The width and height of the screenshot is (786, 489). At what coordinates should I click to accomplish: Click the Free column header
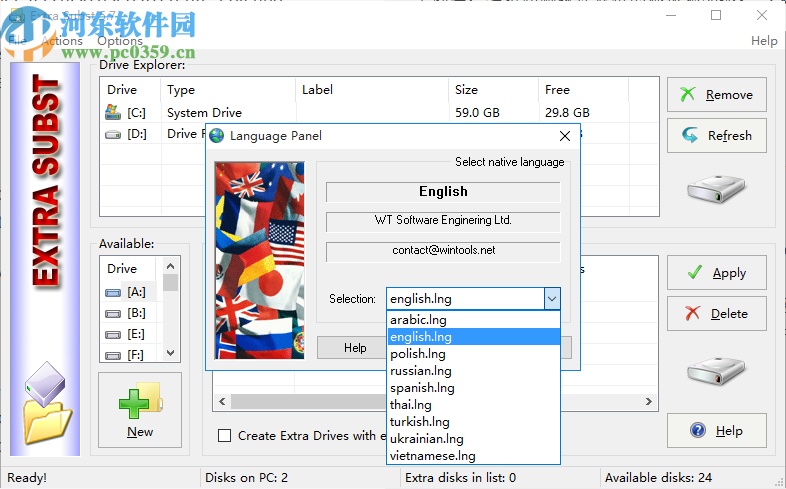pos(583,90)
